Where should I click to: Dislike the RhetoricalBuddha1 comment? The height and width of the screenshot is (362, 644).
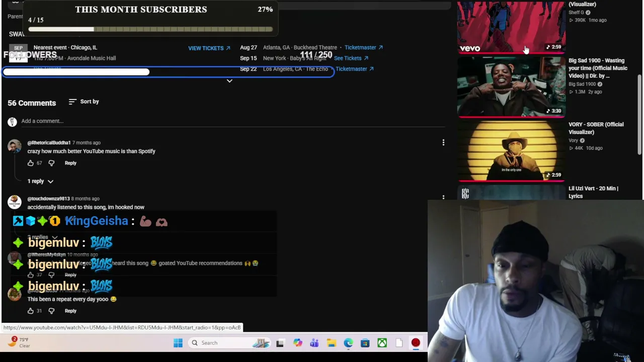pyautogui.click(x=51, y=163)
